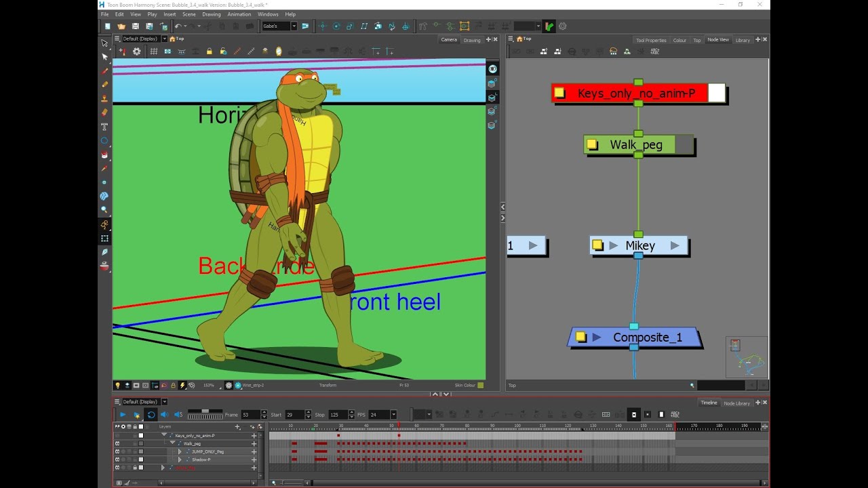The width and height of the screenshot is (868, 488).
Task: Switch to the Drawing view tab
Action: tap(472, 40)
